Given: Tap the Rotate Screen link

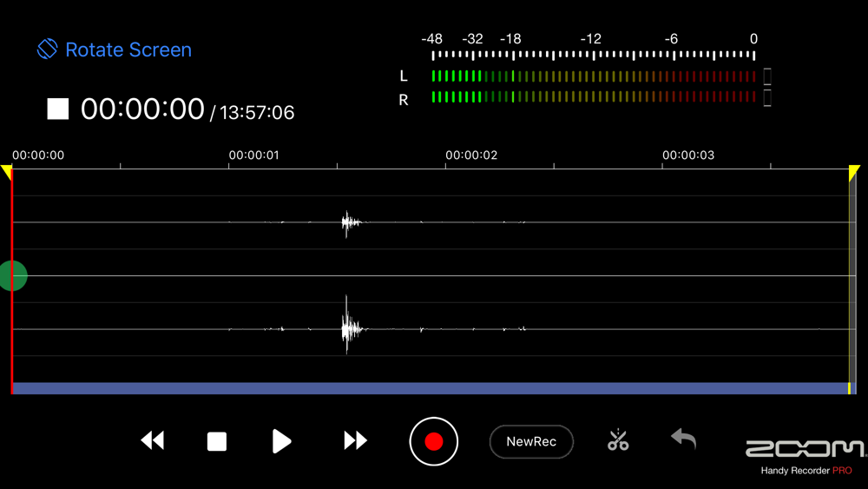Looking at the screenshot, I should point(114,50).
